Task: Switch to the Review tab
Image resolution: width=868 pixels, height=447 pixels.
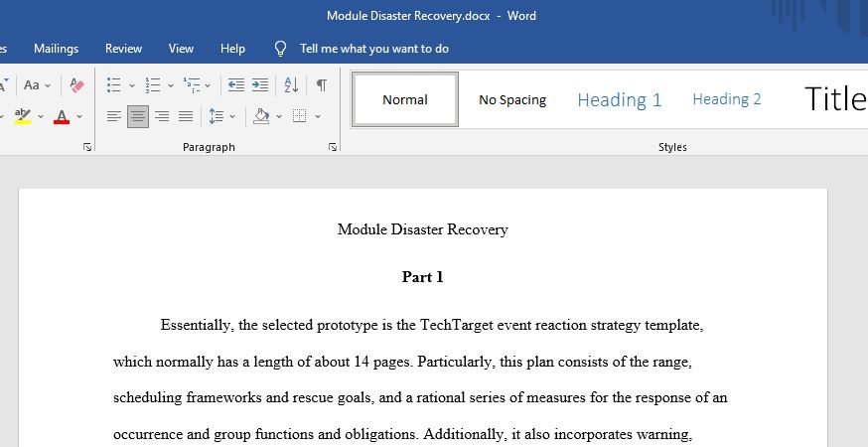Action: 123,49
